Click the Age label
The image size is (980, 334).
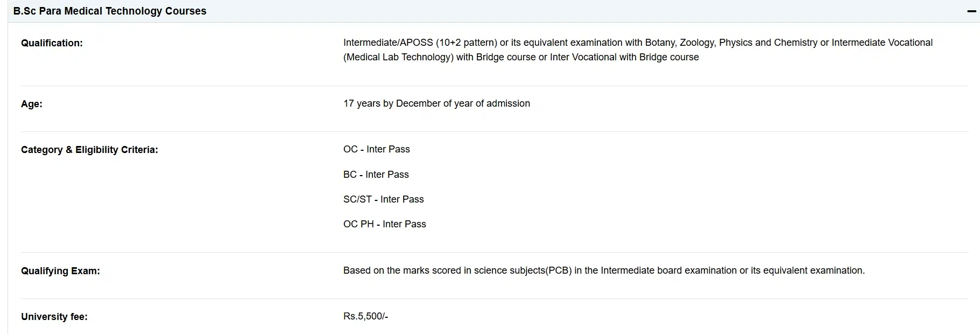[x=31, y=104]
